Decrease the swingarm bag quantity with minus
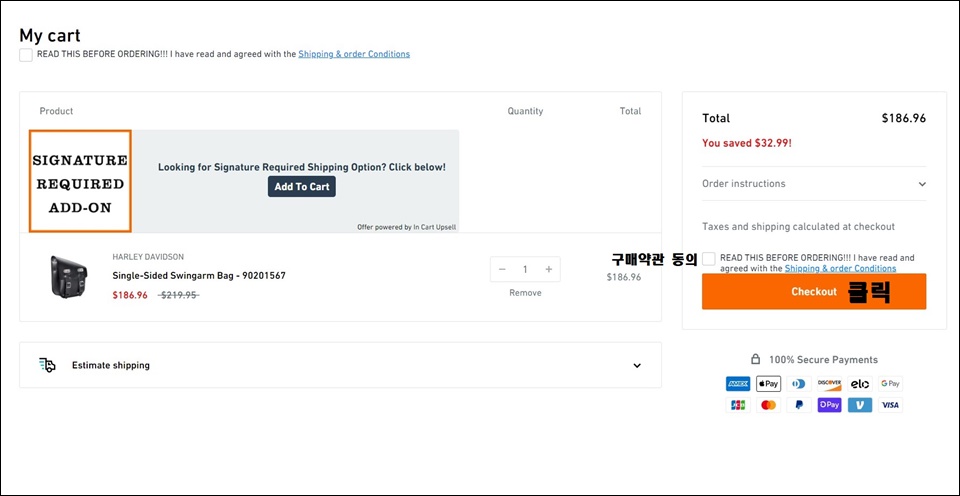960x496 pixels. tap(502, 269)
